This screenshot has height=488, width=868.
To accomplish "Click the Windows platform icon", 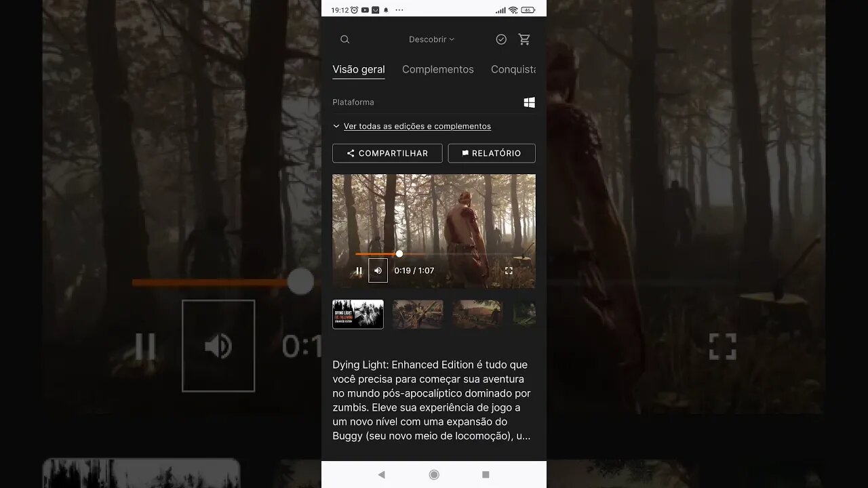I will [530, 102].
